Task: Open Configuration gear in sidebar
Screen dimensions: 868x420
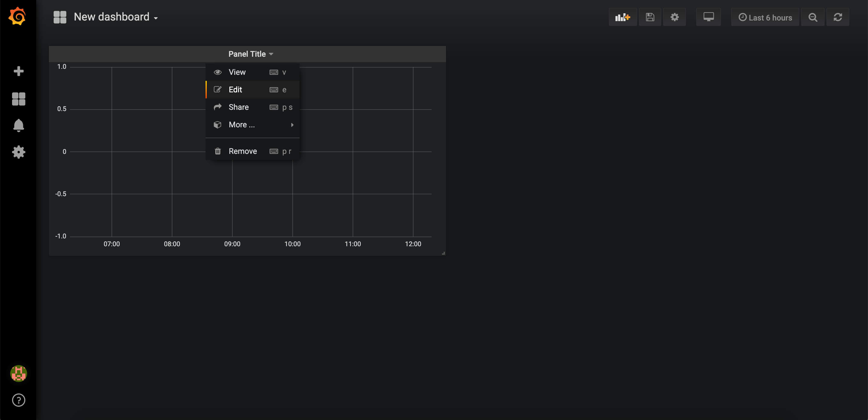Action: coord(18,152)
